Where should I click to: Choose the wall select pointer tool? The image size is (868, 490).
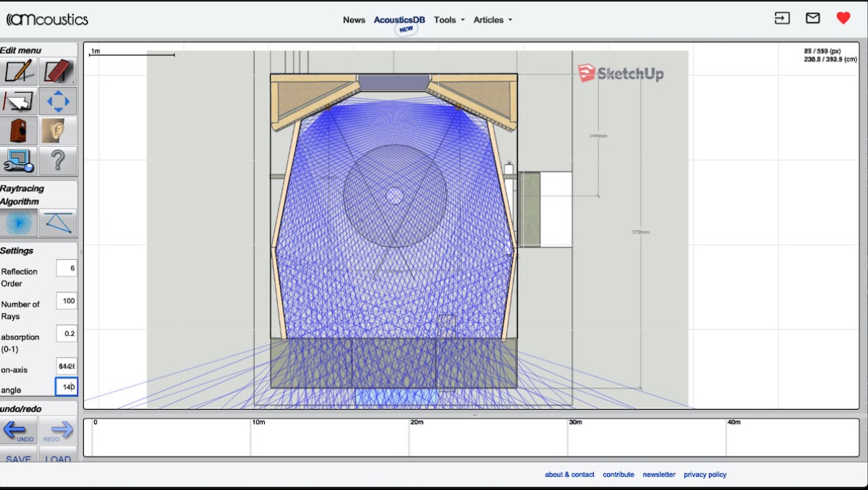pos(20,101)
